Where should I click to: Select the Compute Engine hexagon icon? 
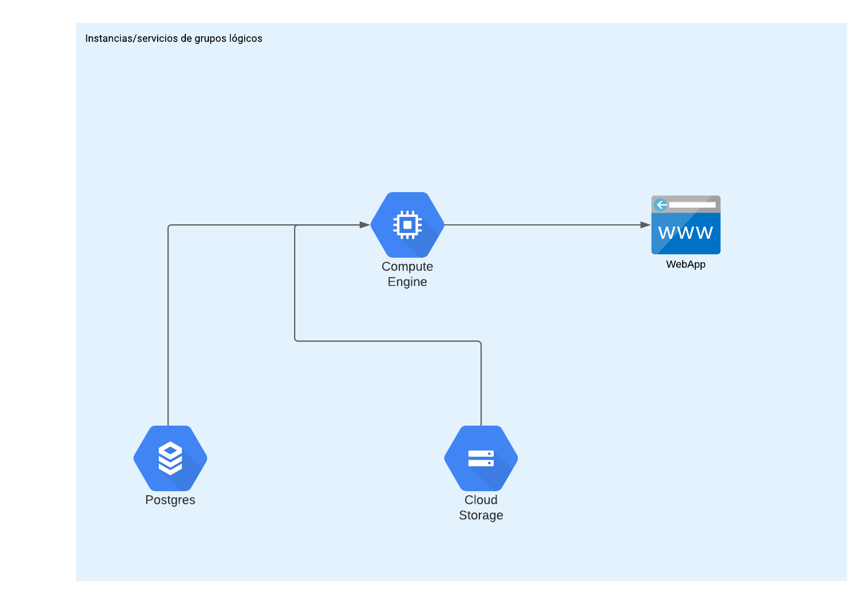tap(407, 225)
